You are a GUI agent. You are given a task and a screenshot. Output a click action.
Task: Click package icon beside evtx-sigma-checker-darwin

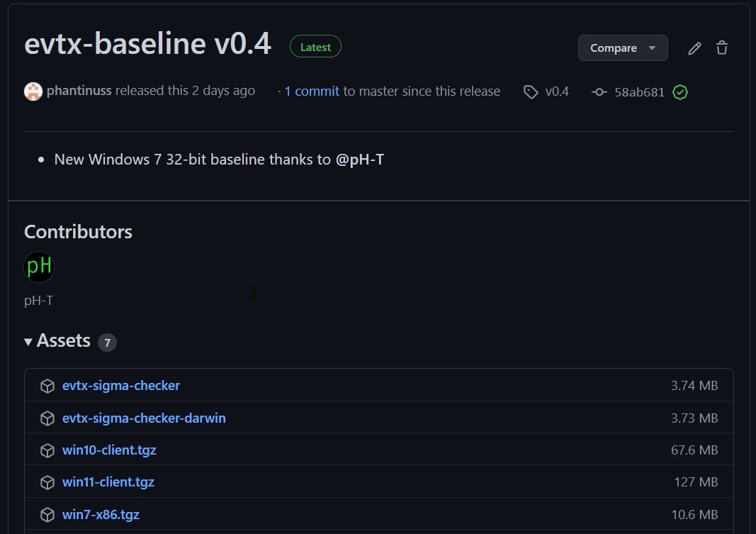47,418
